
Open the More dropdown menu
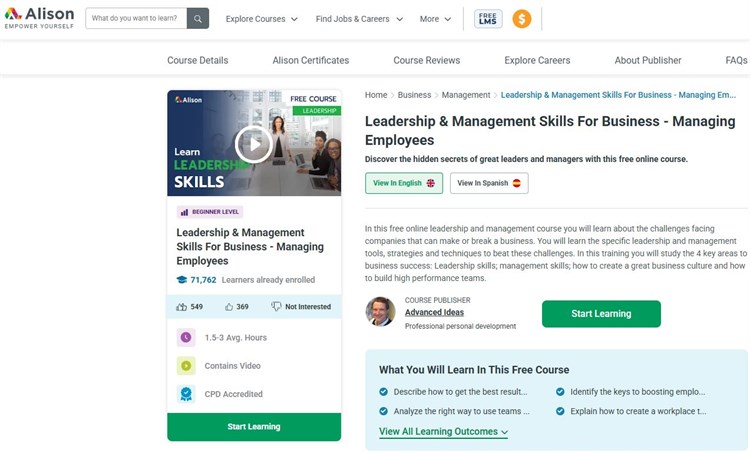click(x=435, y=19)
